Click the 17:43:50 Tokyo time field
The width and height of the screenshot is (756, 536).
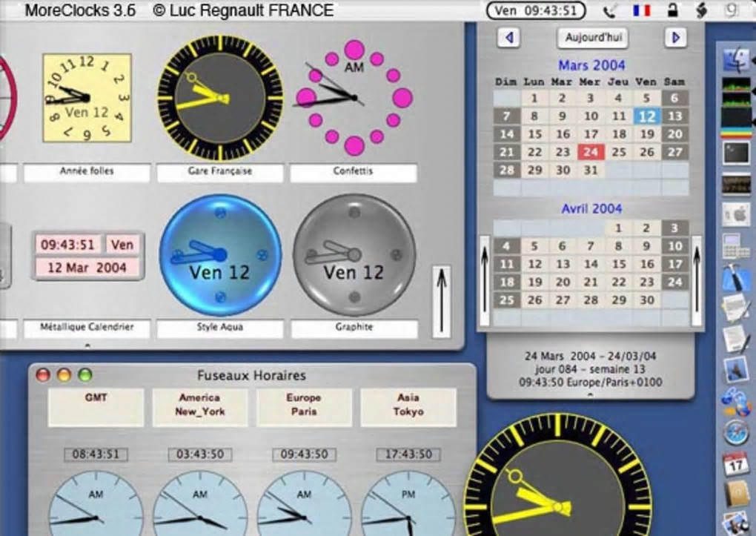coord(408,454)
